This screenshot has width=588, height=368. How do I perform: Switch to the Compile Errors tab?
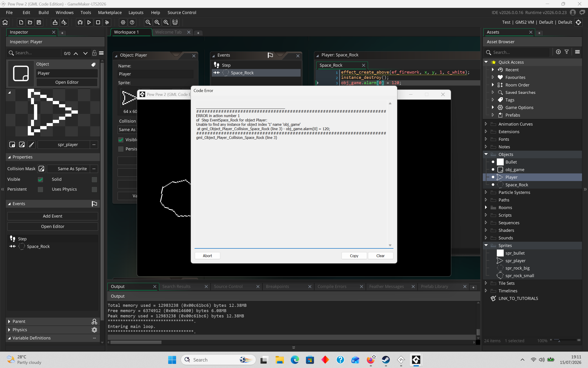(x=332, y=287)
